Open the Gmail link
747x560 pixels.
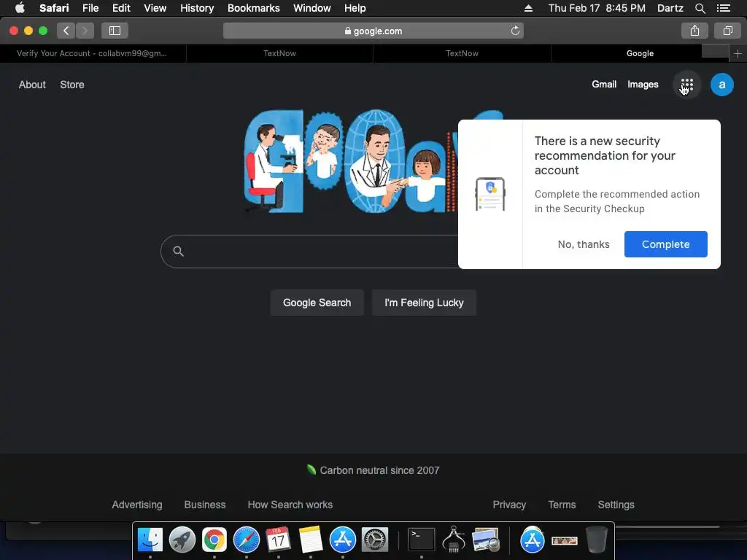pyautogui.click(x=603, y=85)
